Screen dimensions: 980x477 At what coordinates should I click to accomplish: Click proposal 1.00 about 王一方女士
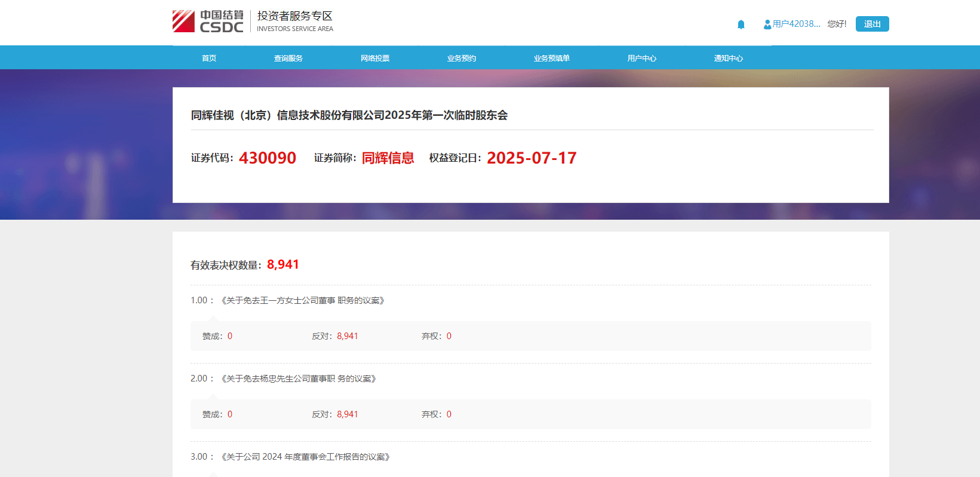tap(303, 300)
